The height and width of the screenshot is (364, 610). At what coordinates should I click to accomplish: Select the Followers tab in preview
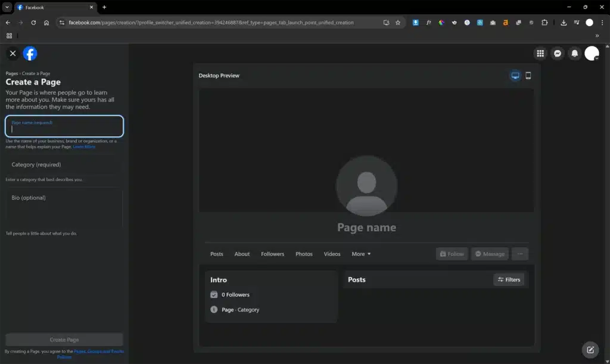click(272, 254)
